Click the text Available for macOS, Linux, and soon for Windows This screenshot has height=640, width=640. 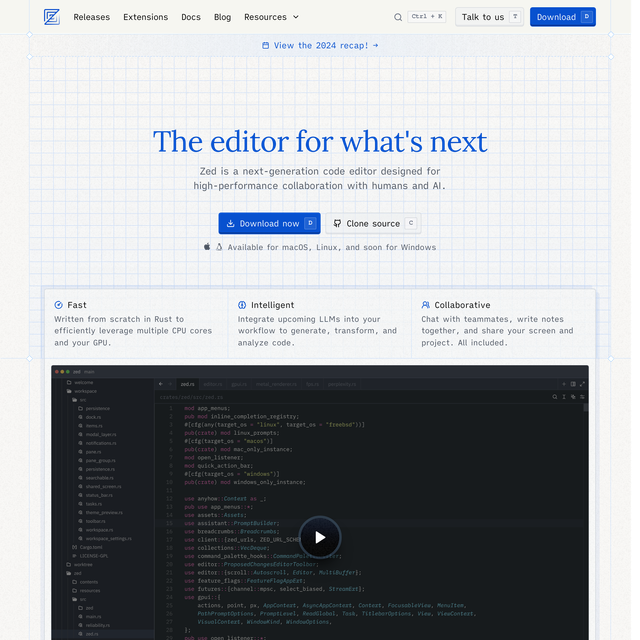[x=332, y=247]
